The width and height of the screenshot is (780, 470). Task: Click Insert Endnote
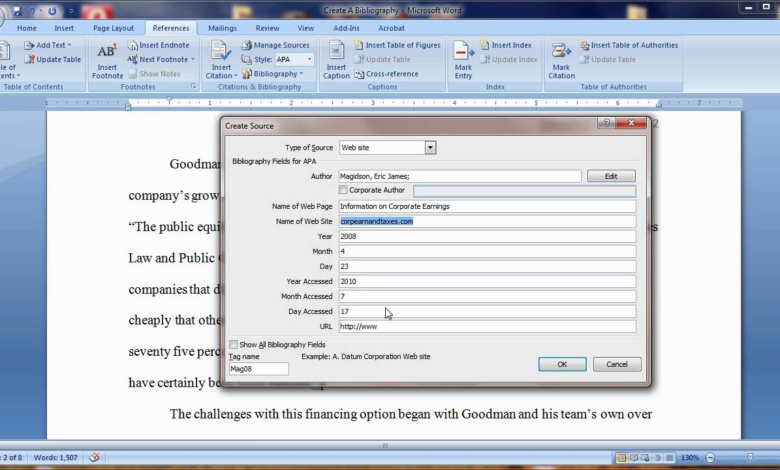point(159,45)
